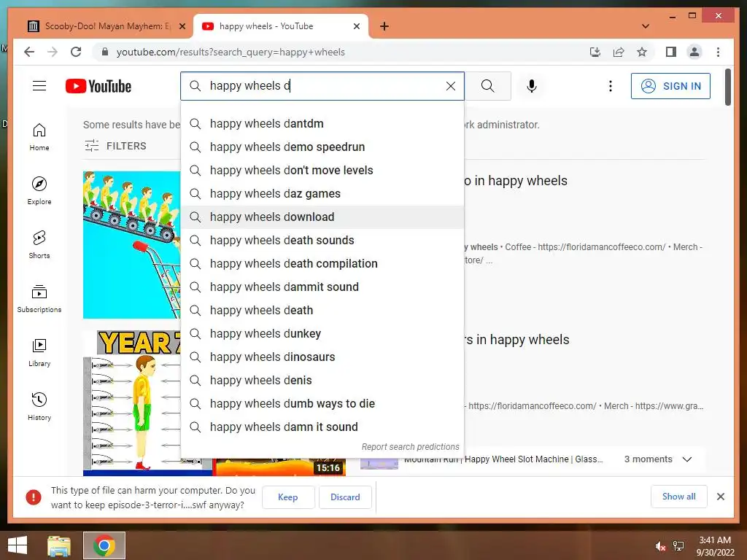Click the page vertical scrollbar thumb
Image resolution: width=747 pixels, height=560 pixels.
click(727, 87)
